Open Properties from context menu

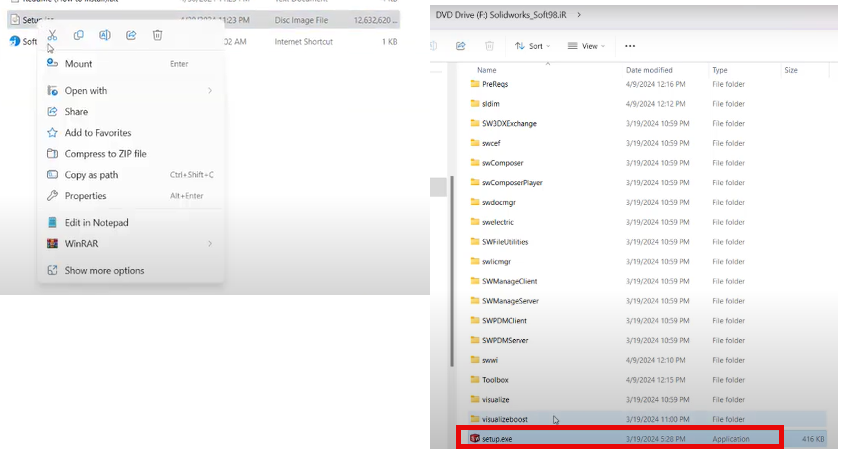pyautogui.click(x=130, y=196)
